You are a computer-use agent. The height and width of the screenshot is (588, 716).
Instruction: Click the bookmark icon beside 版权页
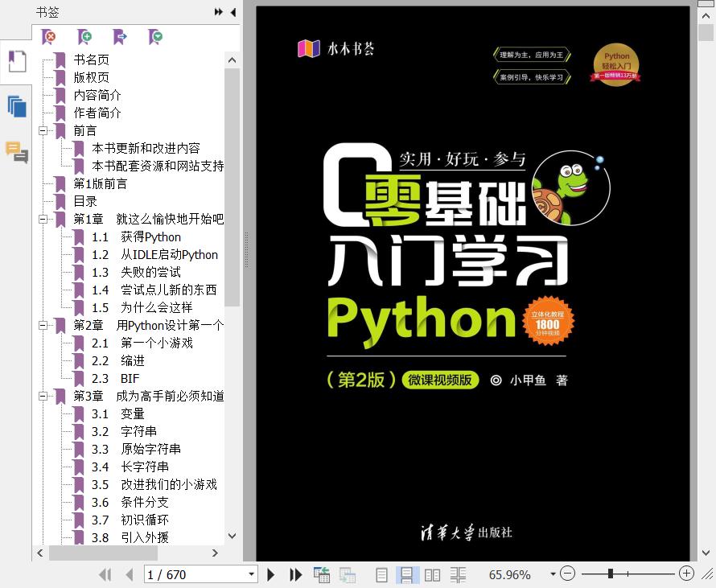[60, 77]
